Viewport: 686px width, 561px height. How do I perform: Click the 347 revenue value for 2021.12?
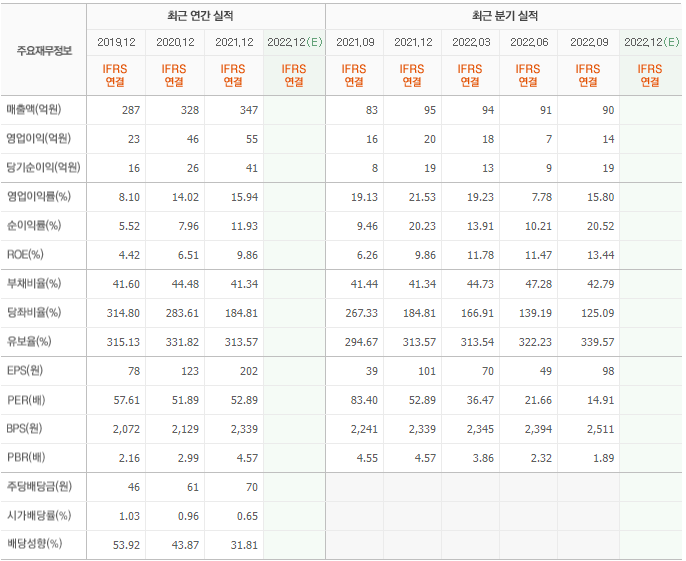coord(248,110)
